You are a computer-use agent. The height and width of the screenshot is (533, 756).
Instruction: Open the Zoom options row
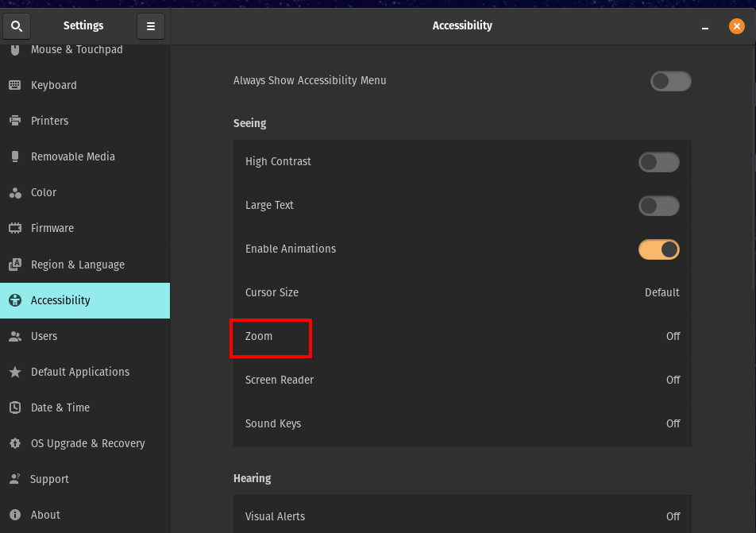click(x=462, y=336)
